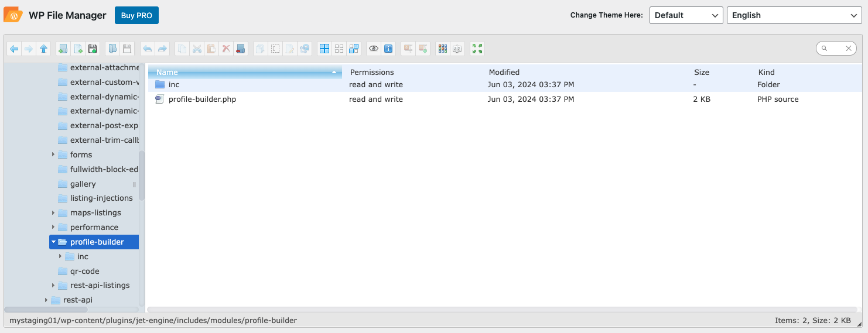868x333 pixels.
Task: Select the qr-code folder in tree
Action: tap(84, 271)
